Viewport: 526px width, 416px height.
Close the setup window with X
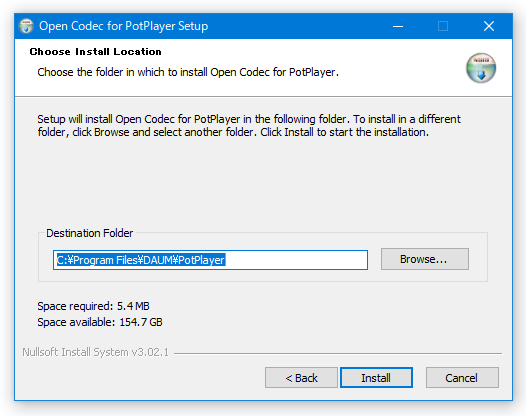pos(489,26)
